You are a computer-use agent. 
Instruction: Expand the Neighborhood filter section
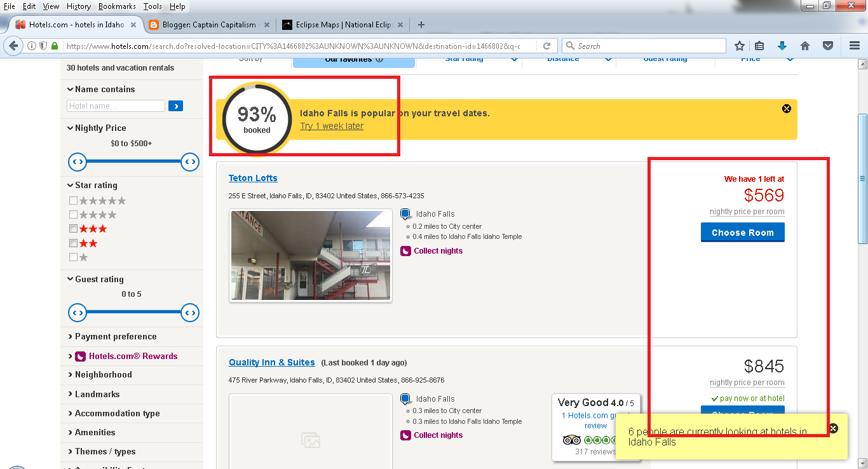pyautogui.click(x=103, y=375)
